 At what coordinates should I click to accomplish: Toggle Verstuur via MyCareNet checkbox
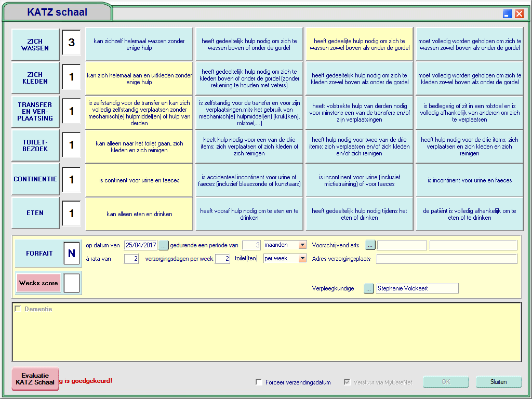pos(347,382)
